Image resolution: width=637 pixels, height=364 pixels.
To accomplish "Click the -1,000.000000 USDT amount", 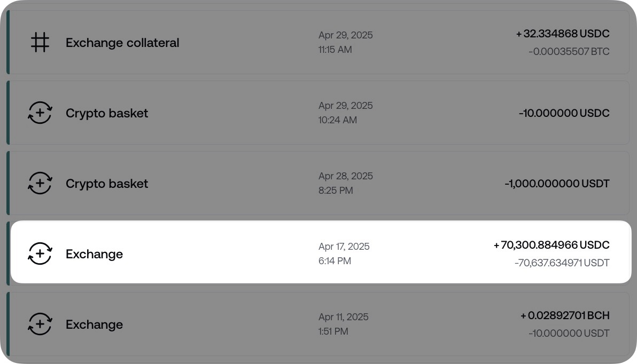I will pos(557,184).
